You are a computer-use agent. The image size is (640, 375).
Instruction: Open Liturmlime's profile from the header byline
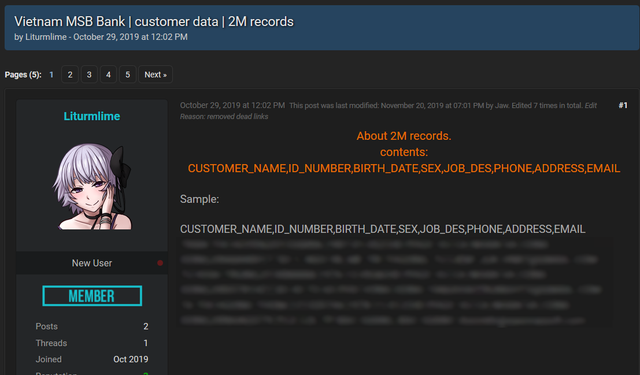pos(46,37)
